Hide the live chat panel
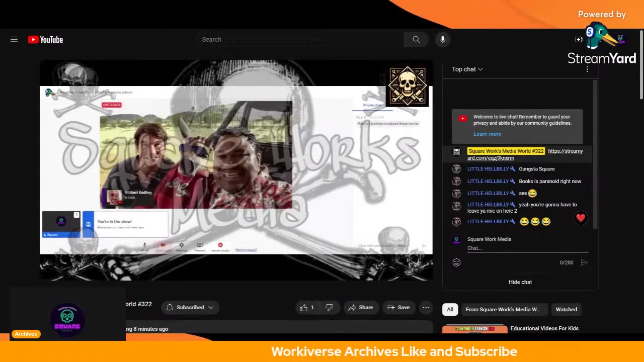This screenshot has height=362, width=644. [520, 282]
